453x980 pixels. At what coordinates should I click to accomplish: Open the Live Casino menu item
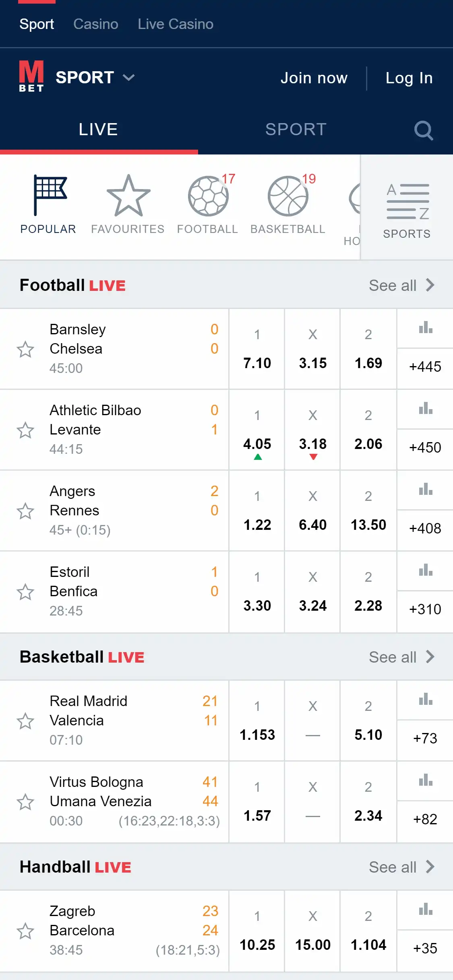(175, 24)
